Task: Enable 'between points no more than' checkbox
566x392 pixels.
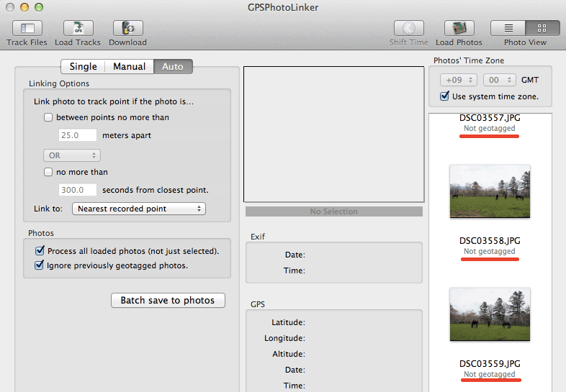Action: [x=48, y=117]
